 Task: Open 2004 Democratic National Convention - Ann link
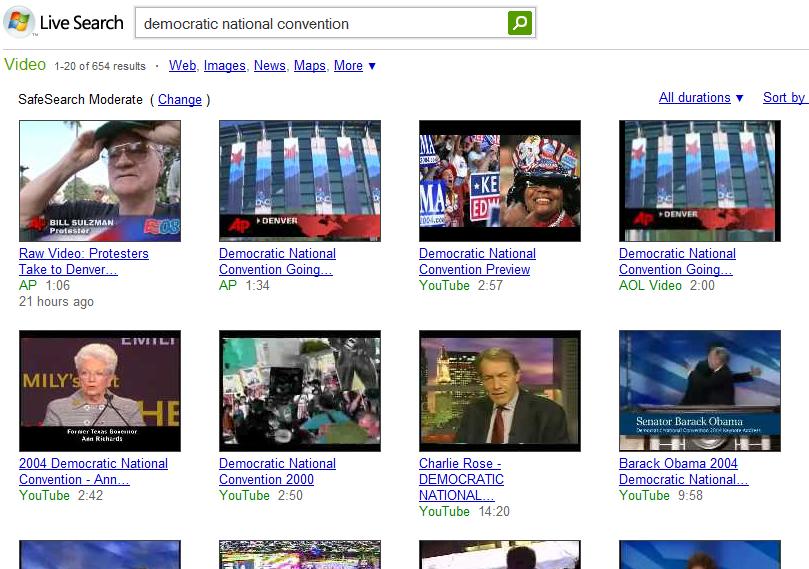click(93, 471)
